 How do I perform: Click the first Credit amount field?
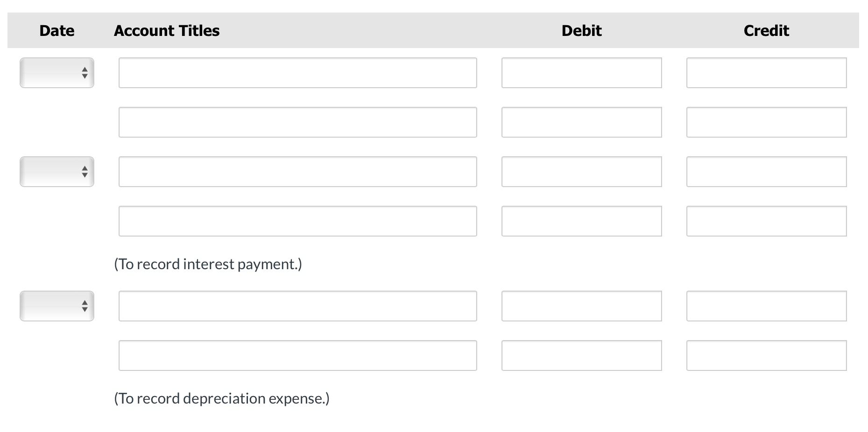766,72
